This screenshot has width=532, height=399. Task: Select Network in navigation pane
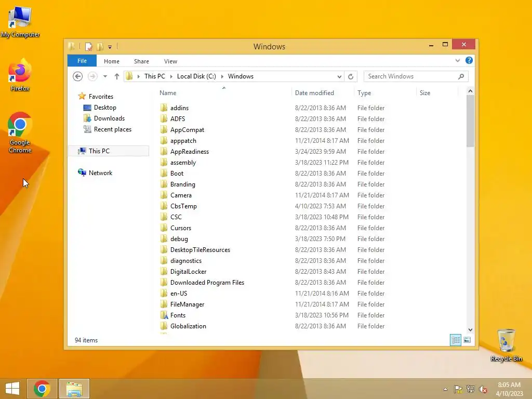point(96,172)
